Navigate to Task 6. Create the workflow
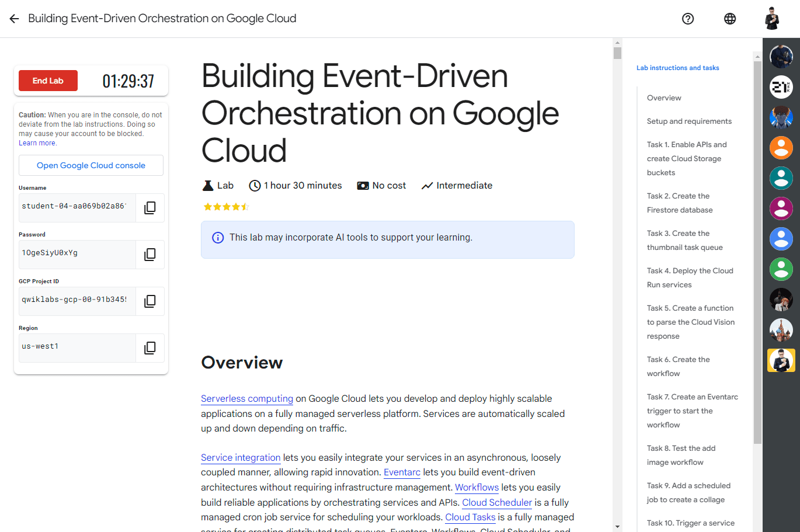This screenshot has width=800, height=532. pyautogui.click(x=678, y=367)
